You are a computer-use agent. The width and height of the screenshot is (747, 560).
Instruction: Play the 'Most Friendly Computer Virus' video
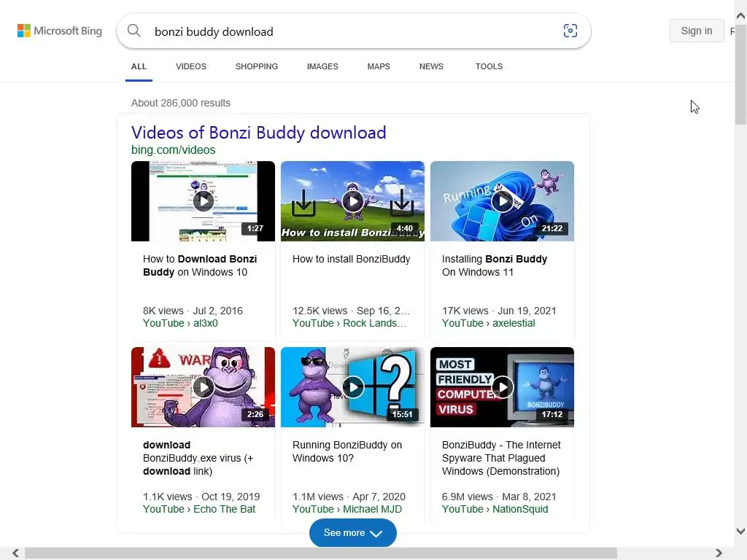[502, 387]
